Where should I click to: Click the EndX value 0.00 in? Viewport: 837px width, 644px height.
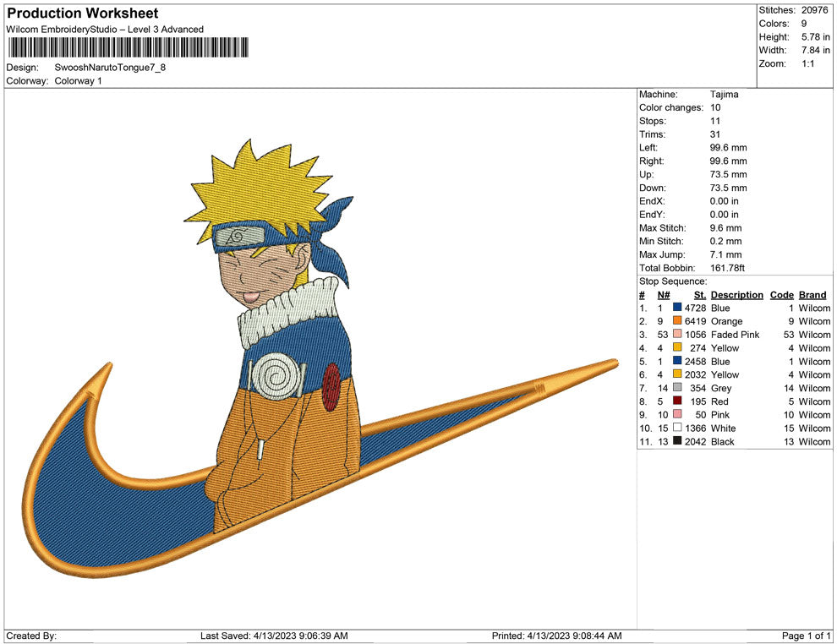[724, 201]
